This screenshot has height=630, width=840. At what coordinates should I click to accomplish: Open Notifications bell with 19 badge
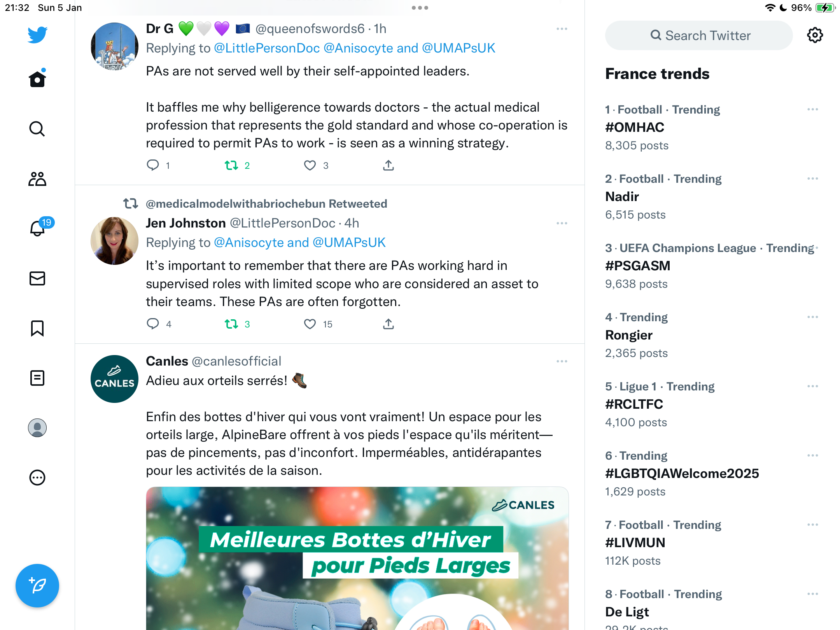[38, 228]
